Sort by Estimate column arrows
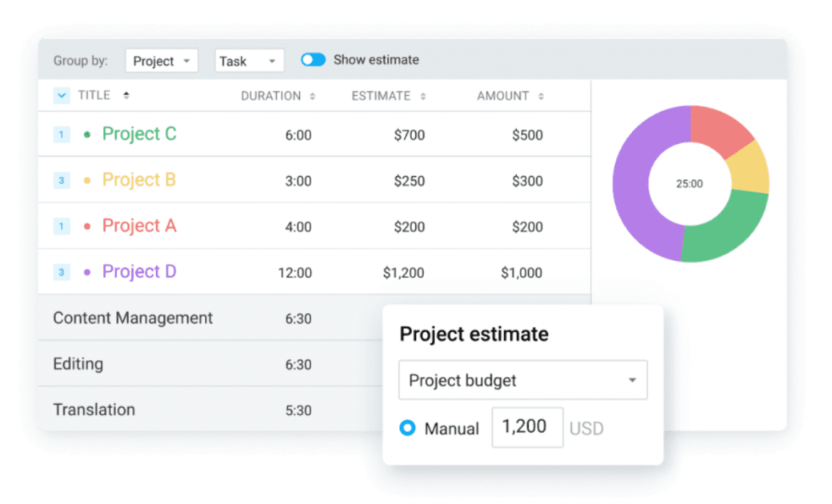This screenshot has width=832, height=504. tap(423, 97)
